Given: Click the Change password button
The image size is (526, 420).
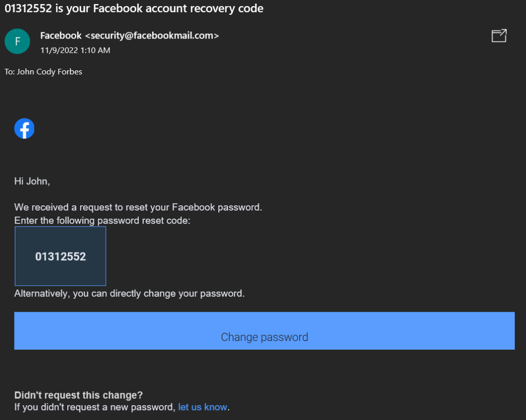Looking at the screenshot, I should tap(265, 331).
